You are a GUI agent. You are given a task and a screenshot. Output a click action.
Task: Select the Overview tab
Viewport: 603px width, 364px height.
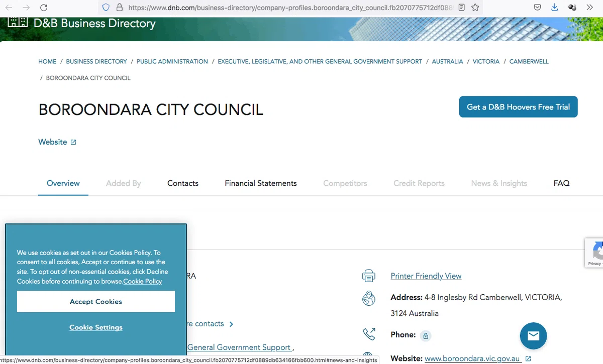pos(63,183)
